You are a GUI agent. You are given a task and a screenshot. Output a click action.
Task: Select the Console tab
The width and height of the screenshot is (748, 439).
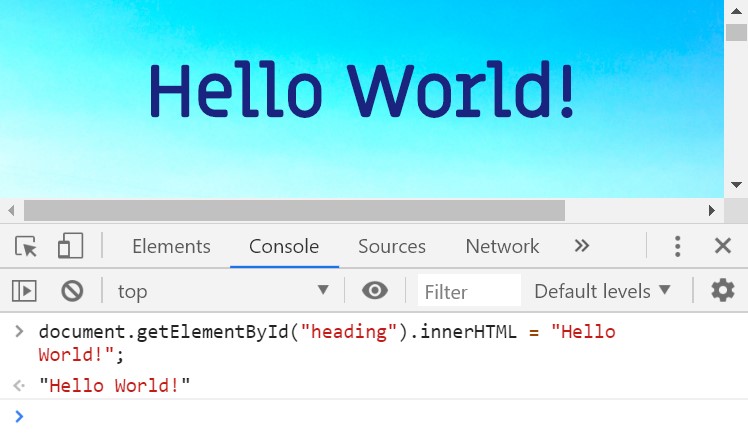(x=284, y=246)
